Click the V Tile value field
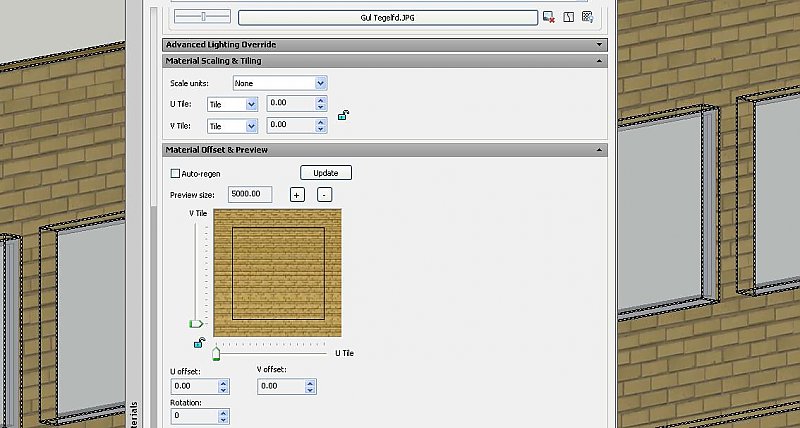 point(291,125)
